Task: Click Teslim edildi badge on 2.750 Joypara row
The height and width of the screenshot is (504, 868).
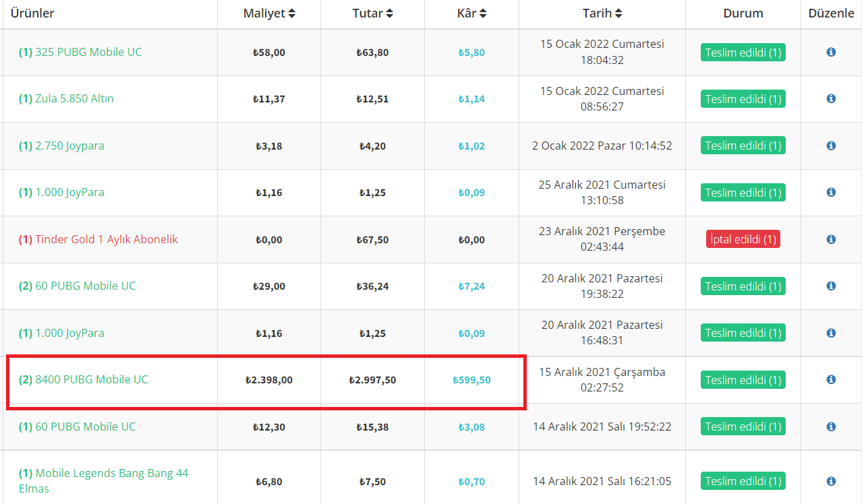Action: point(743,146)
